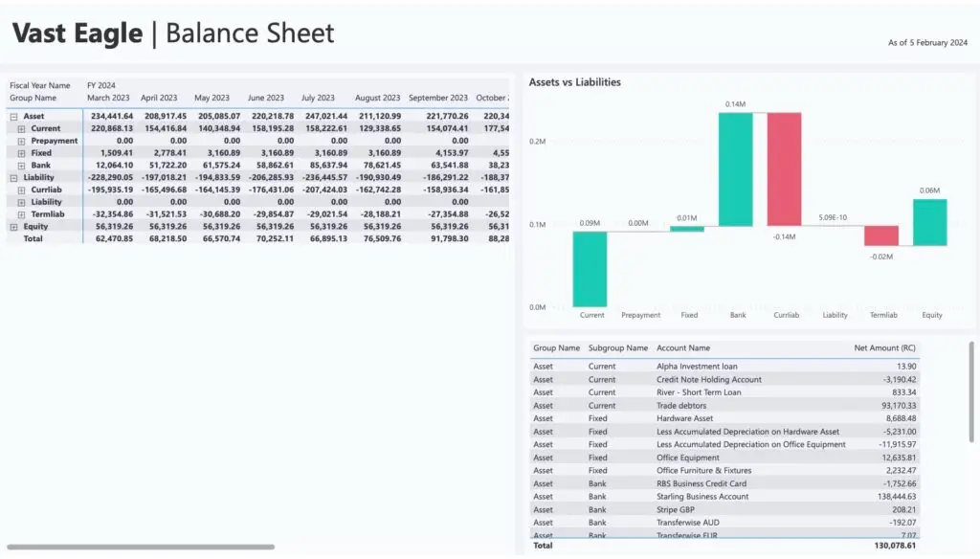Expand the Equity group row
980x559 pixels.
(x=14, y=227)
